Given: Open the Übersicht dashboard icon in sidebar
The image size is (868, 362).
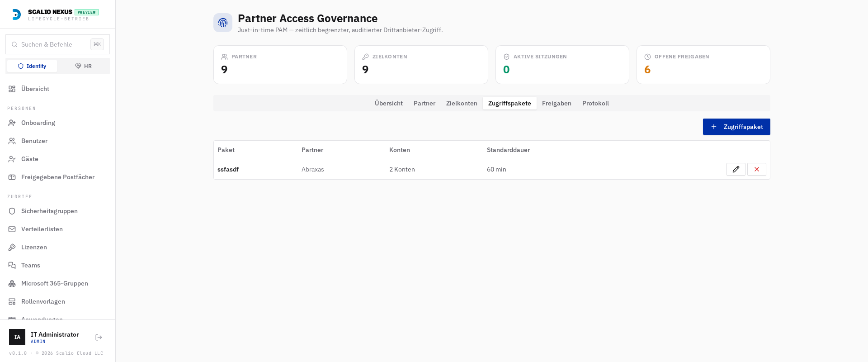Looking at the screenshot, I should pyautogui.click(x=12, y=89).
